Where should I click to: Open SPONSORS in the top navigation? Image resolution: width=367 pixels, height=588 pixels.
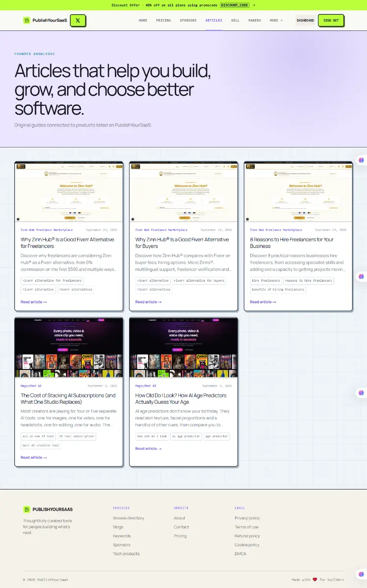(188, 21)
